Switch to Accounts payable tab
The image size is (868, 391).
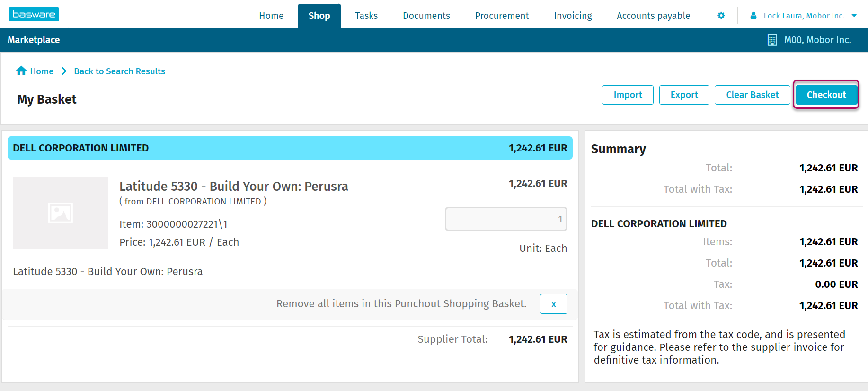[654, 16]
